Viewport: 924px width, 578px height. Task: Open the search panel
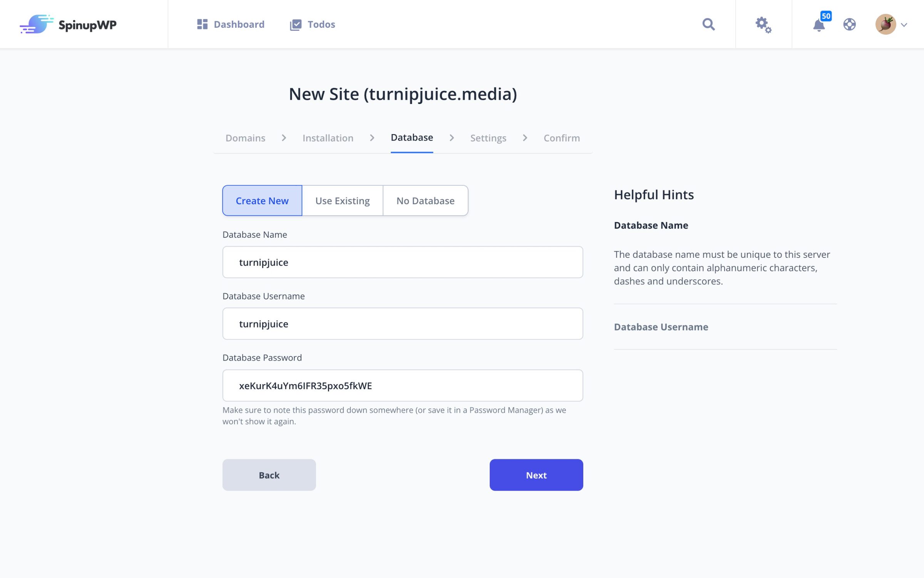[x=708, y=24]
